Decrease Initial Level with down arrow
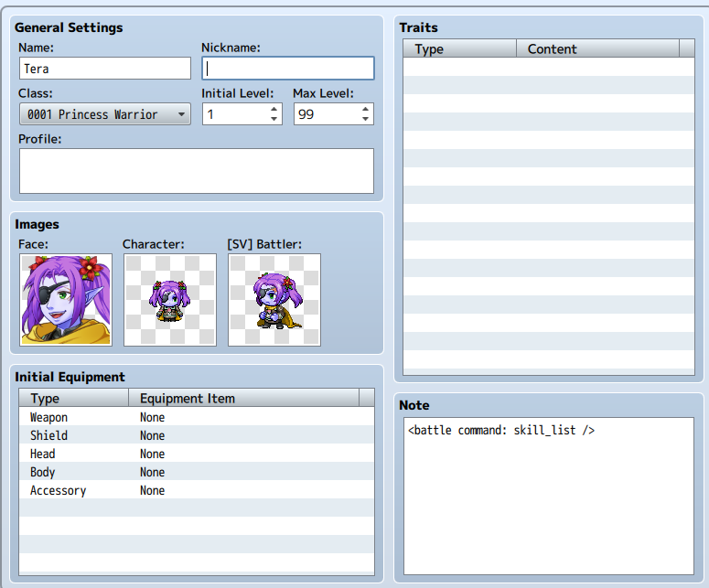709x588 pixels. (274, 119)
